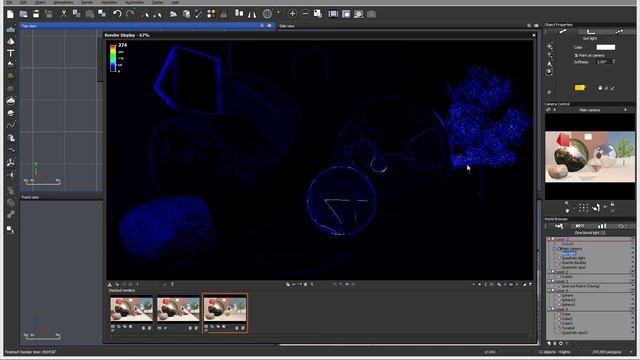The height and width of the screenshot is (360, 640).
Task: Click the zoom in plus icon
Action: tap(292, 14)
